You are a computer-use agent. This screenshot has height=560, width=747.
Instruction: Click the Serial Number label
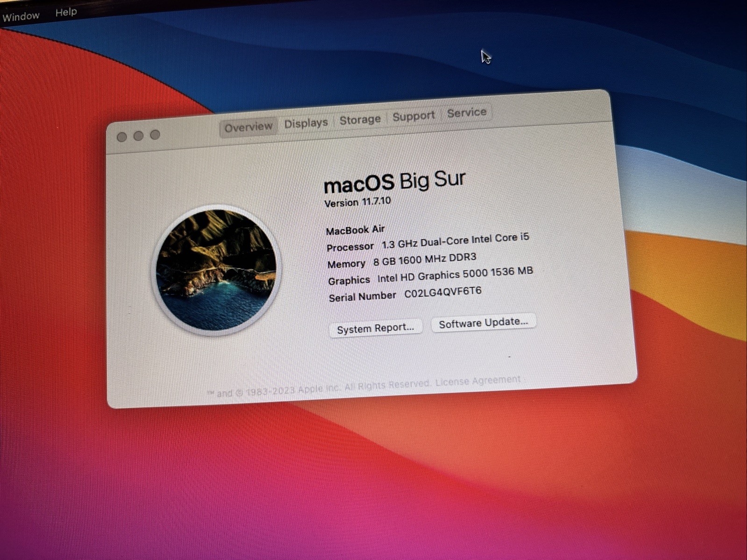(x=362, y=297)
